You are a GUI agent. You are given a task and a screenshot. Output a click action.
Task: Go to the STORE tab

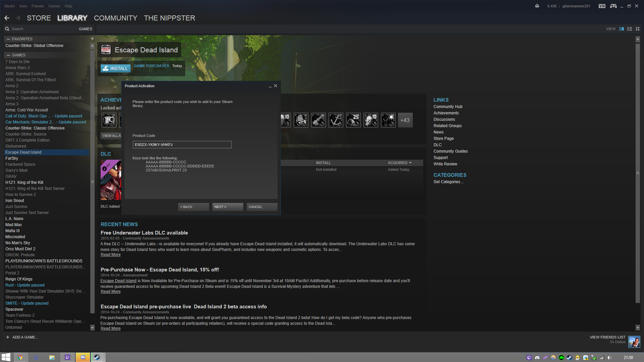pyautogui.click(x=39, y=18)
